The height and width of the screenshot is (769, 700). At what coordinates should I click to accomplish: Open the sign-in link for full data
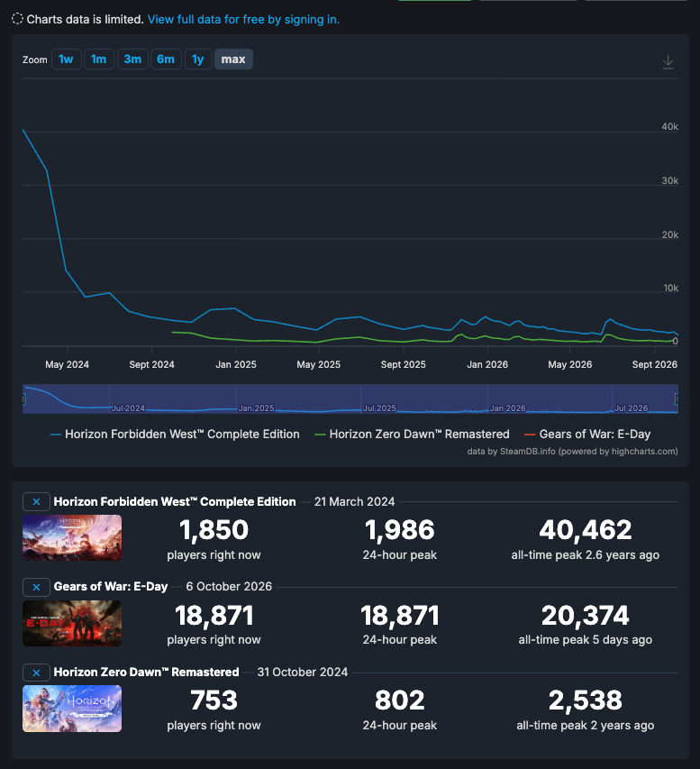(x=243, y=20)
